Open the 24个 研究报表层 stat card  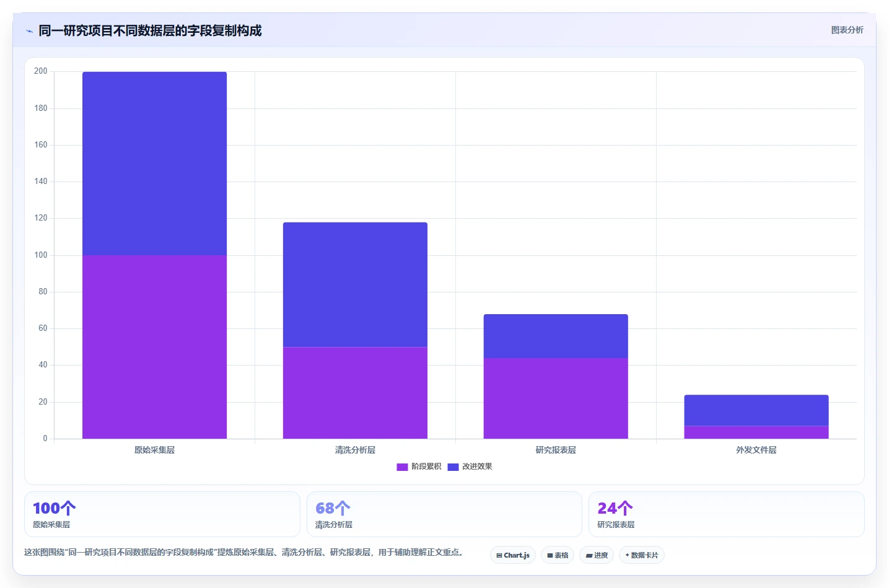click(x=726, y=514)
